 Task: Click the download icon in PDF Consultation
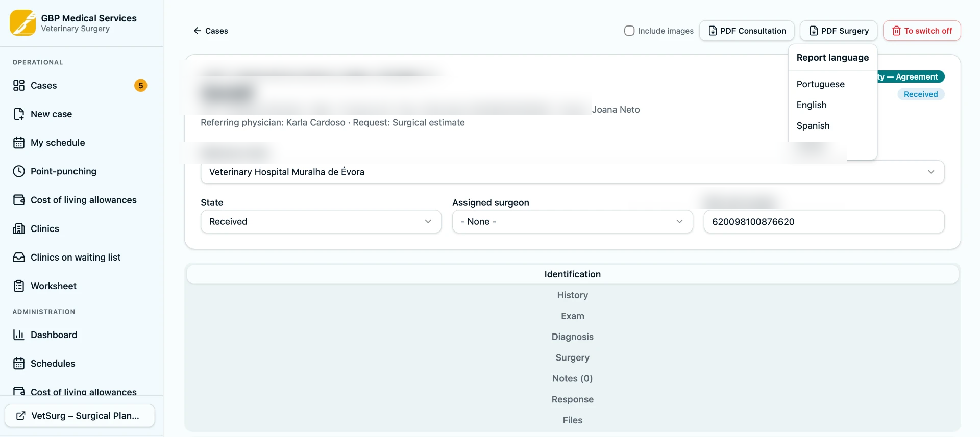coord(713,31)
